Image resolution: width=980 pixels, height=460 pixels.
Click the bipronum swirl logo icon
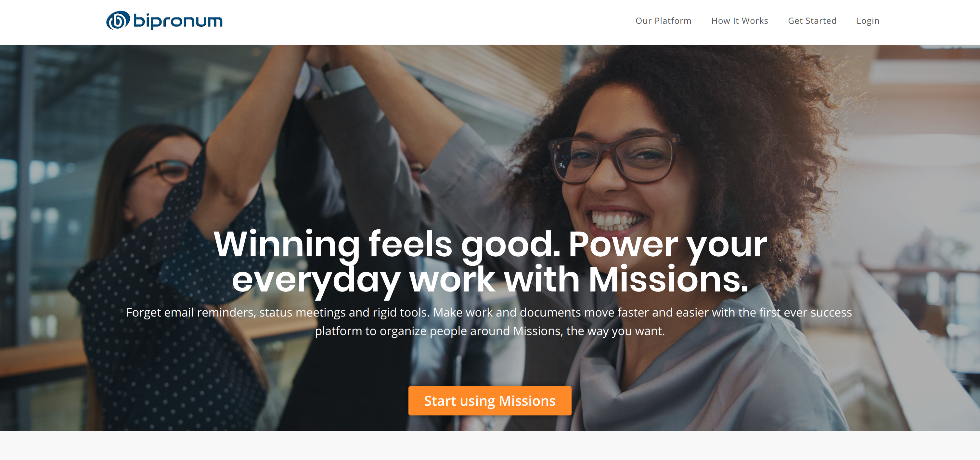pyautogui.click(x=118, y=20)
